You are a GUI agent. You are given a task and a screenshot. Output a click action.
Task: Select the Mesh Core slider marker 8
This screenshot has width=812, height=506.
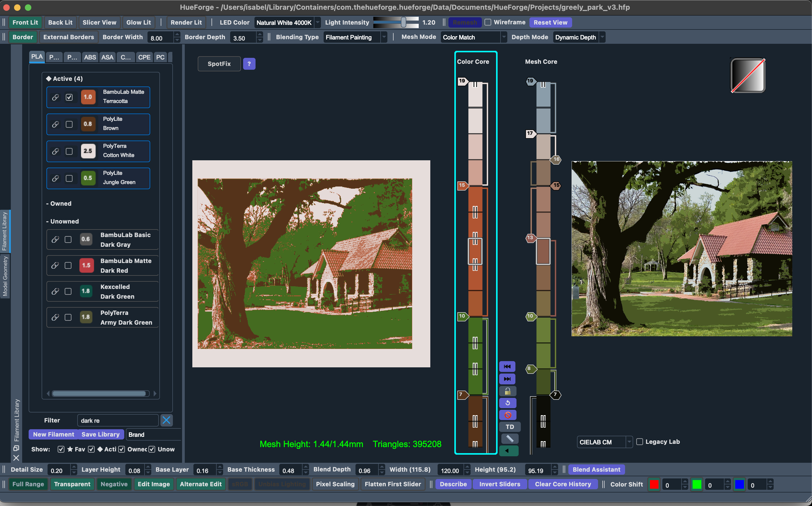(x=531, y=369)
